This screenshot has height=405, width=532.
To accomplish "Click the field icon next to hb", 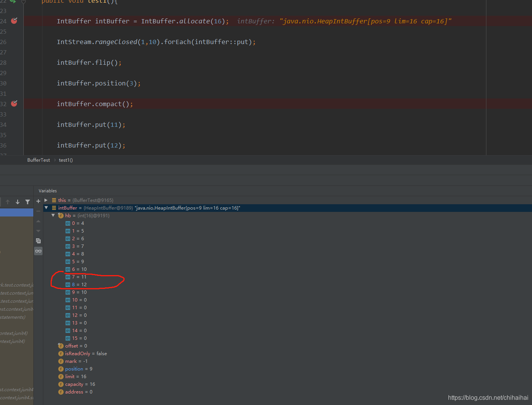I will [x=61, y=216].
